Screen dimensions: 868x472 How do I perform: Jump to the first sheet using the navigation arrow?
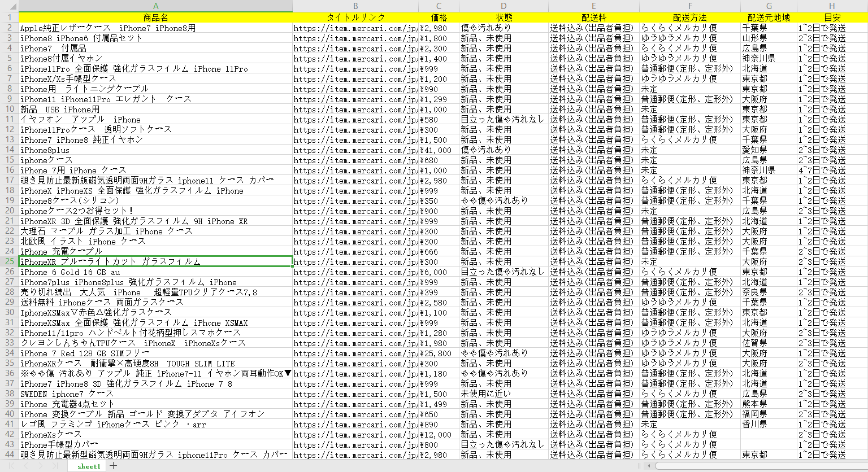pyautogui.click(x=12, y=466)
